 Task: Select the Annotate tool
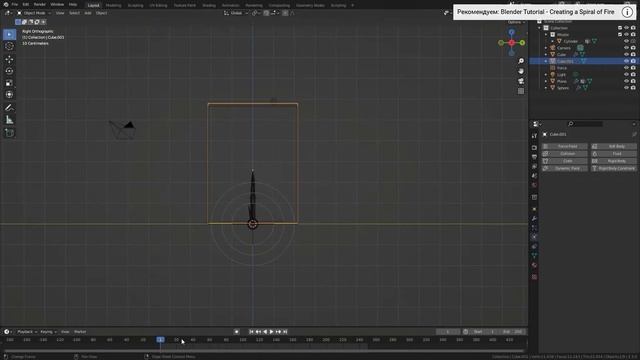point(9,108)
